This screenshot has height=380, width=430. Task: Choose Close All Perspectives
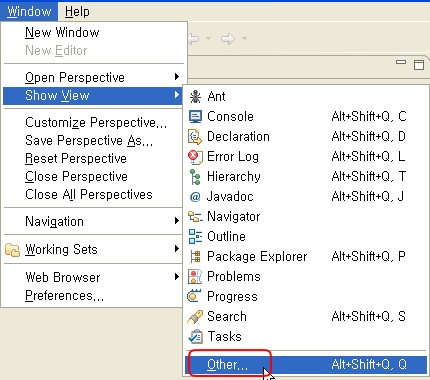[x=93, y=195]
